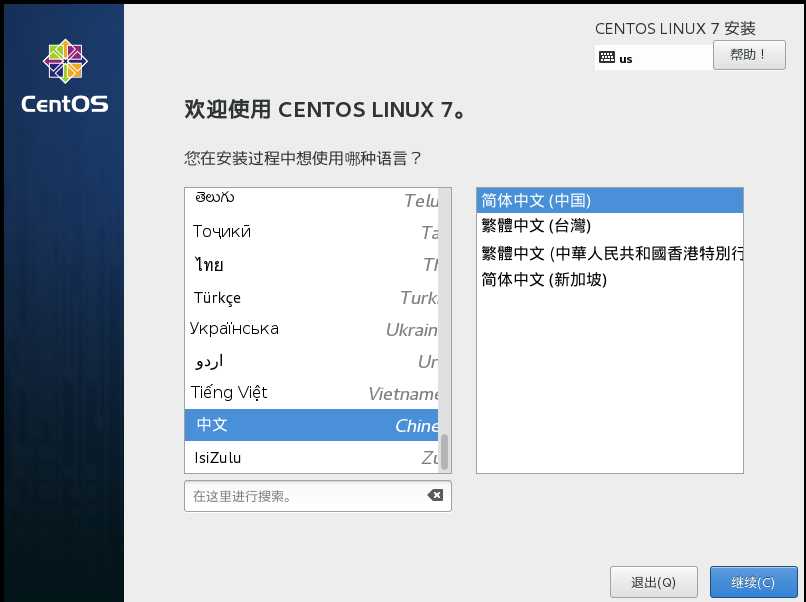This screenshot has width=806, height=602.
Task: Focus the 在这里进行搜索 search field
Action: pos(318,496)
